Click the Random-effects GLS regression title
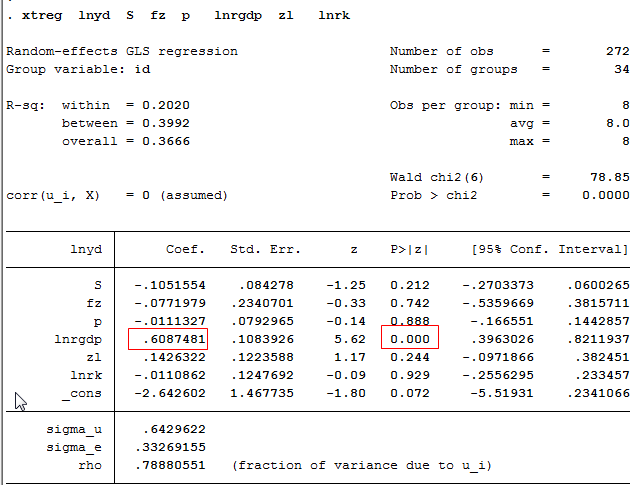Viewport: 630px width, 485px height. point(122,52)
